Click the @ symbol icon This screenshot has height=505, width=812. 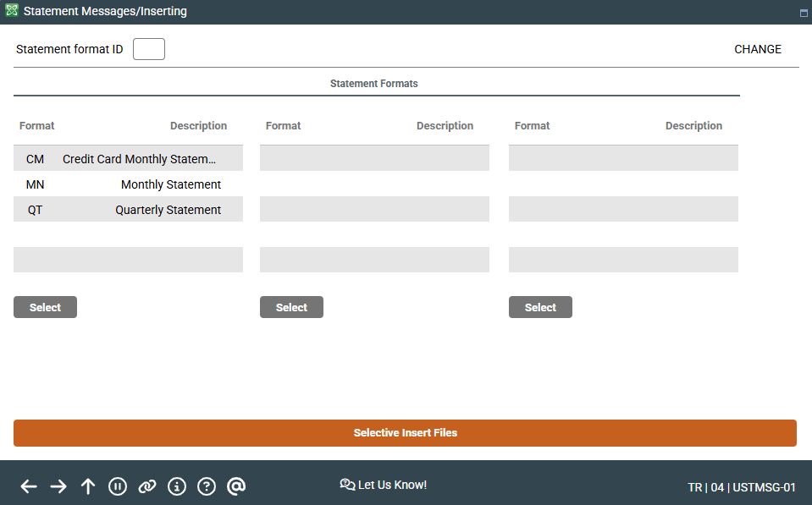[x=236, y=486]
